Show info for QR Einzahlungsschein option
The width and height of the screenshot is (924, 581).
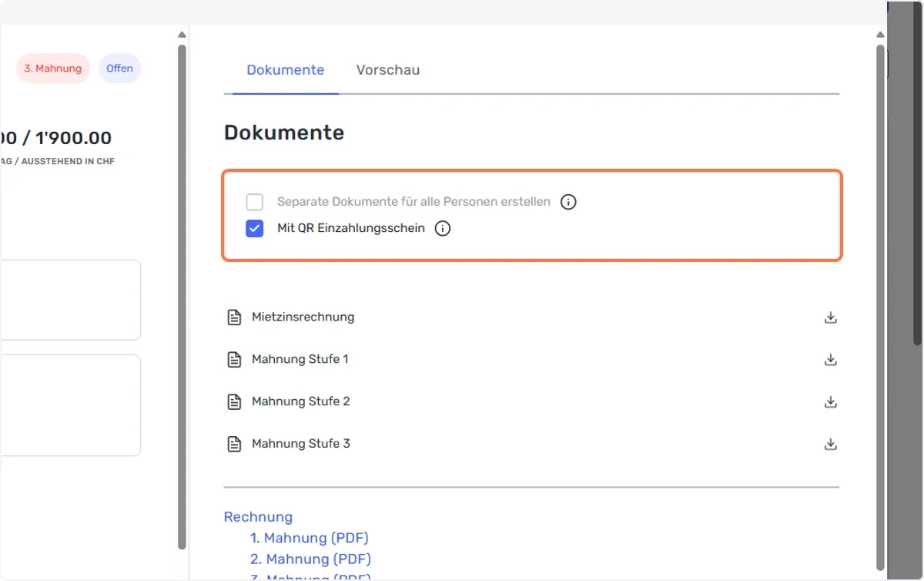click(443, 229)
